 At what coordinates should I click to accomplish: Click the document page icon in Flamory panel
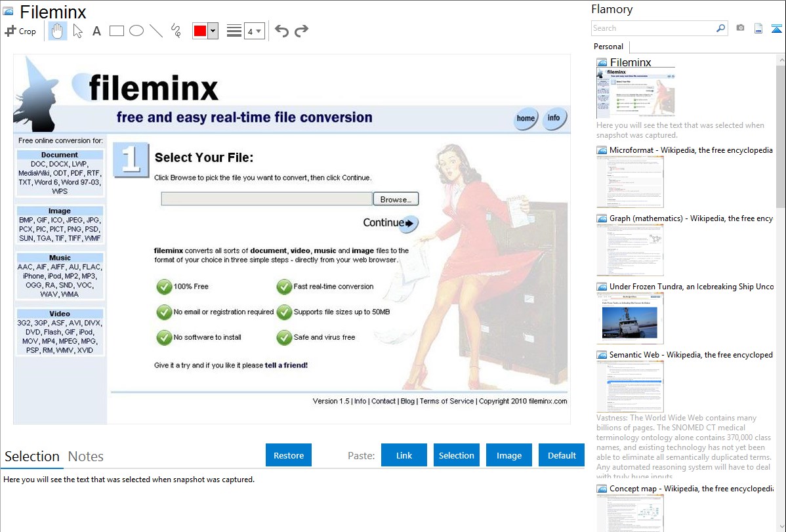[x=758, y=28]
